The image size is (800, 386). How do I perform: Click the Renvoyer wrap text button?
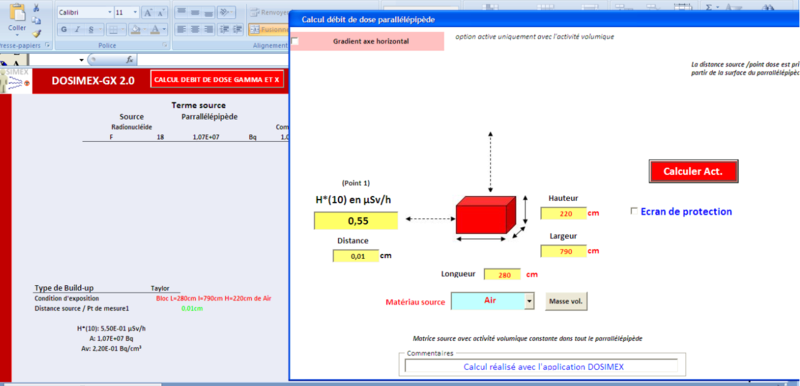(269, 12)
